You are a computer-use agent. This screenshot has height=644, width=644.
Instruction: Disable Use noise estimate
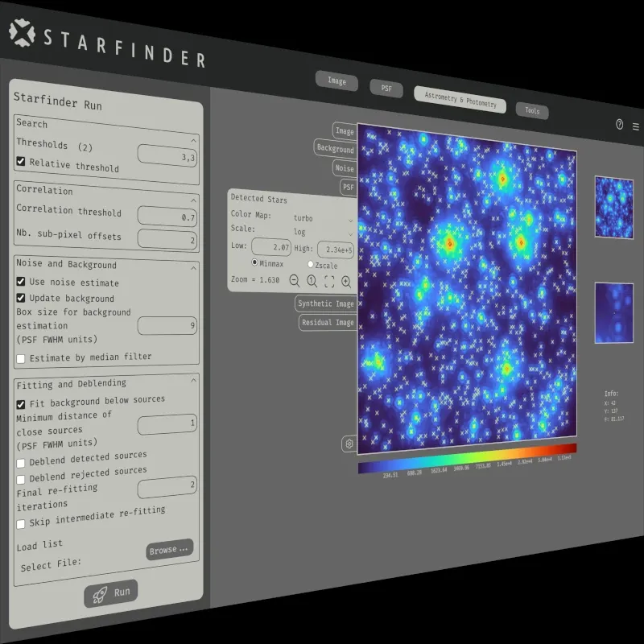21,281
